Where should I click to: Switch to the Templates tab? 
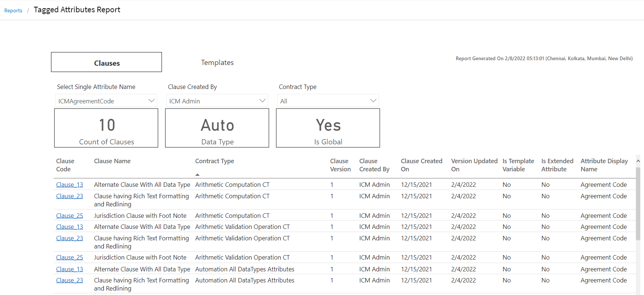point(217,62)
